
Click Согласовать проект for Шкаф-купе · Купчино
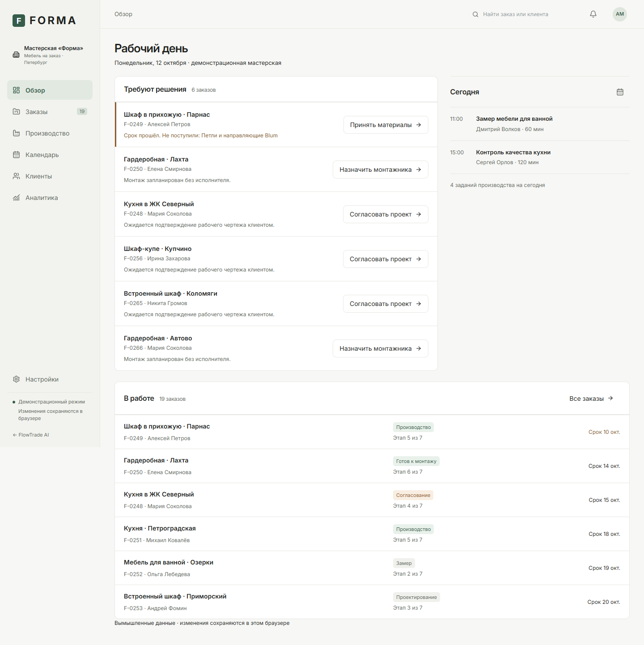pos(386,259)
